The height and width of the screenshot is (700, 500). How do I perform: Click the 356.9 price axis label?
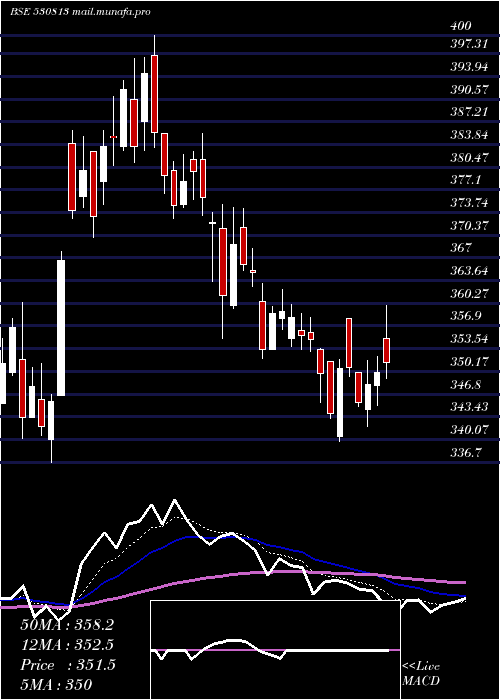click(465, 316)
